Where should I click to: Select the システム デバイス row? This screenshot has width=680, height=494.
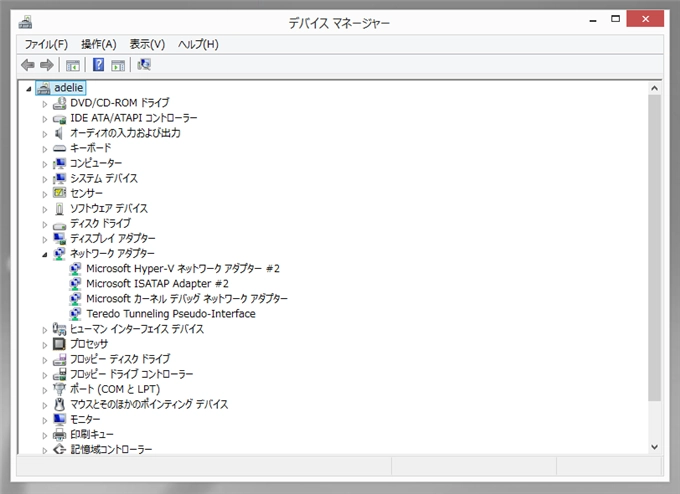[x=104, y=178]
